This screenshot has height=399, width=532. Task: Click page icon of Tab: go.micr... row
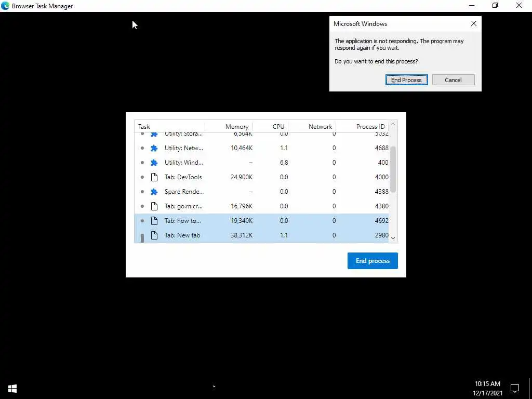[x=154, y=206]
